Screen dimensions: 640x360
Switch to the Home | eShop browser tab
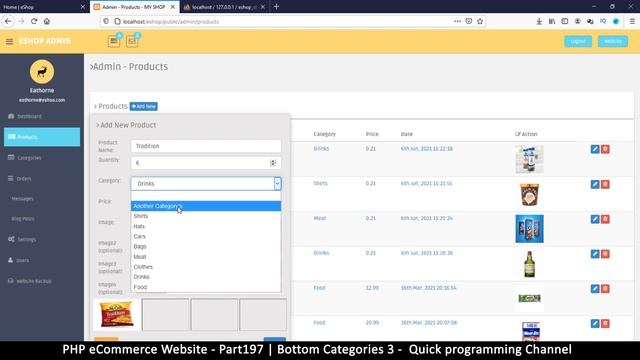(x=44, y=7)
